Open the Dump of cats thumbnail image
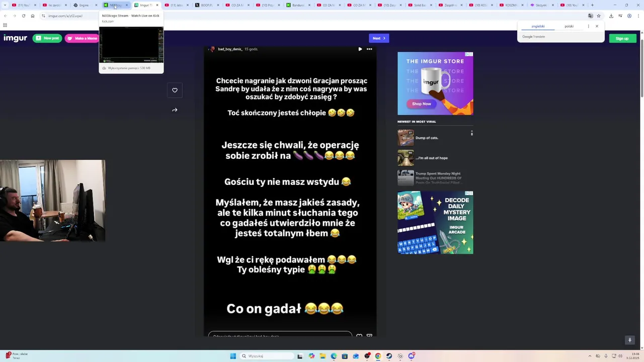The height and width of the screenshot is (362, 644). click(406, 138)
